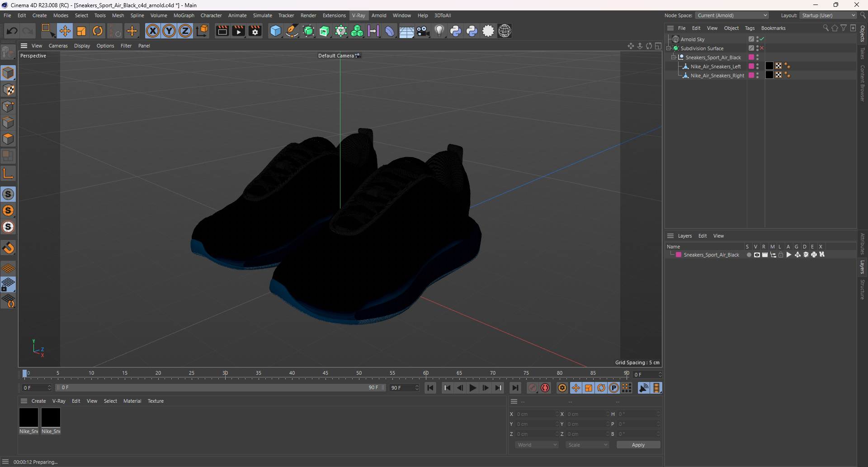Toggle View eye for Sneakers_Sport_Air_Black layer

tap(757, 255)
